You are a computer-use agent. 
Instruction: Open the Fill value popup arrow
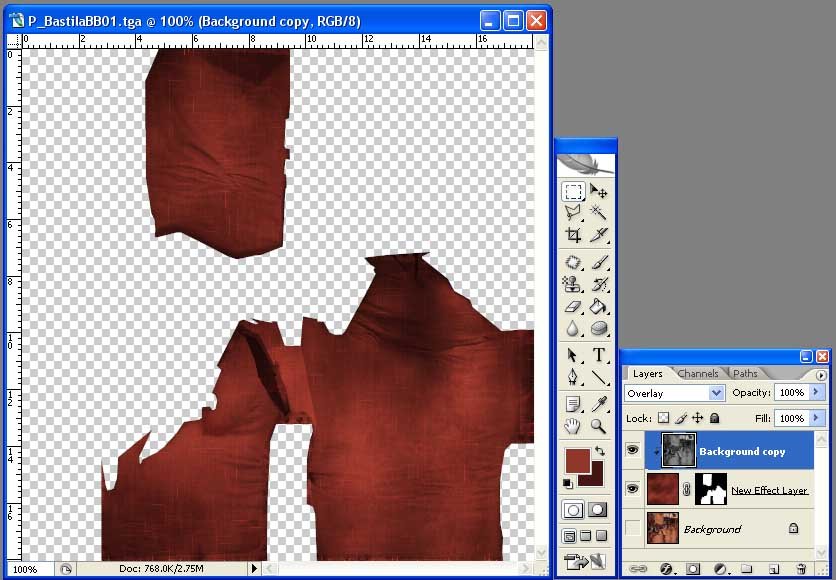(817, 418)
